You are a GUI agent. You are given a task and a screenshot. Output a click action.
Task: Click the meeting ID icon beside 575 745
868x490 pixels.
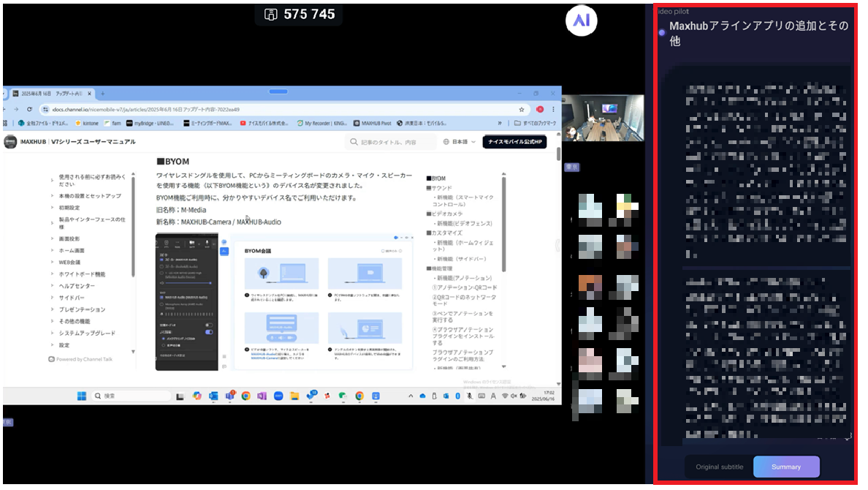270,15
